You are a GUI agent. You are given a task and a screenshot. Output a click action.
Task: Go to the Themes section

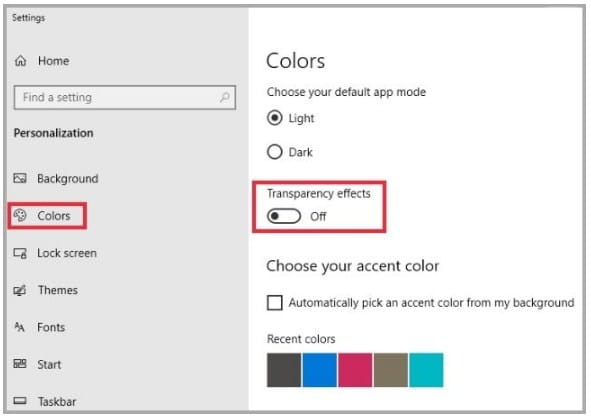58,290
